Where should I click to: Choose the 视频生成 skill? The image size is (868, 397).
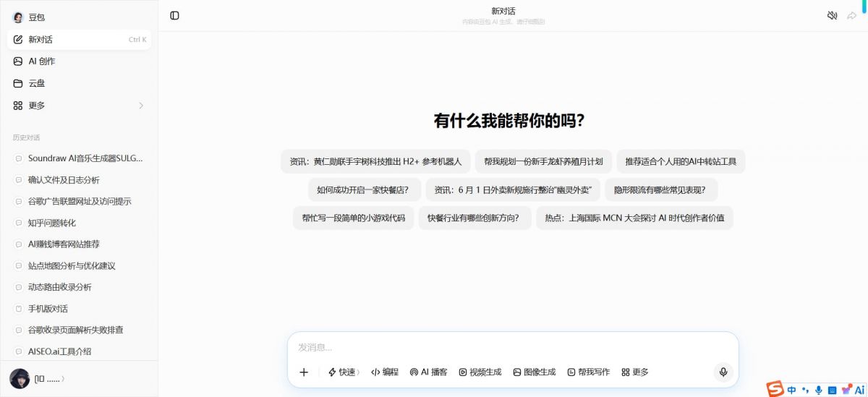tap(480, 372)
